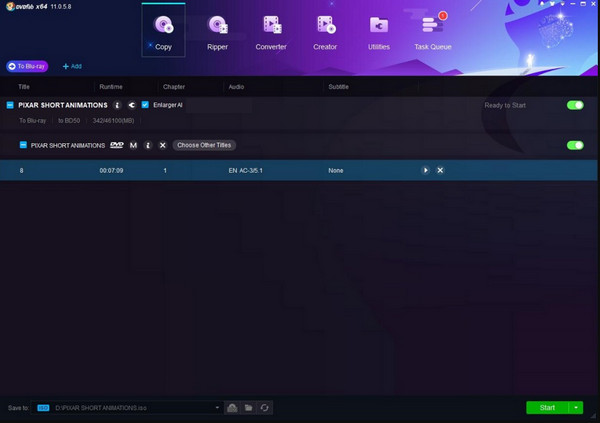Click the Ready to Start status text

coord(505,105)
